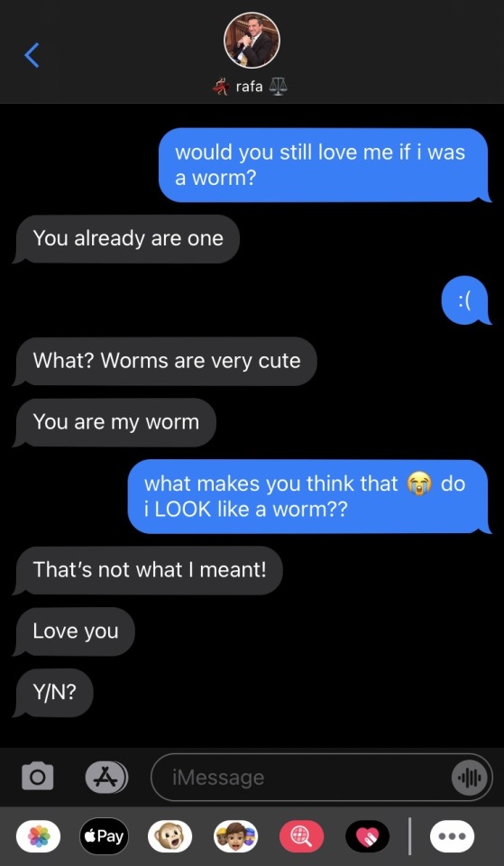Tap the heart Digital Touch icon
The width and height of the screenshot is (504, 866).
point(367,836)
